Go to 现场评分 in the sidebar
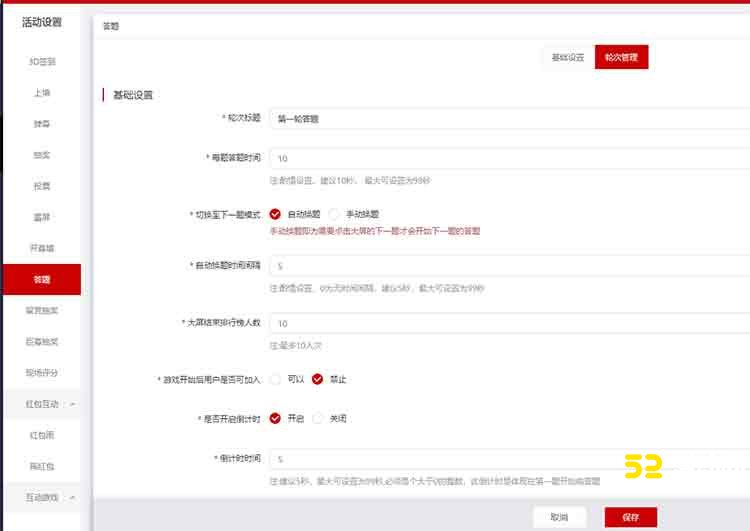 42,373
